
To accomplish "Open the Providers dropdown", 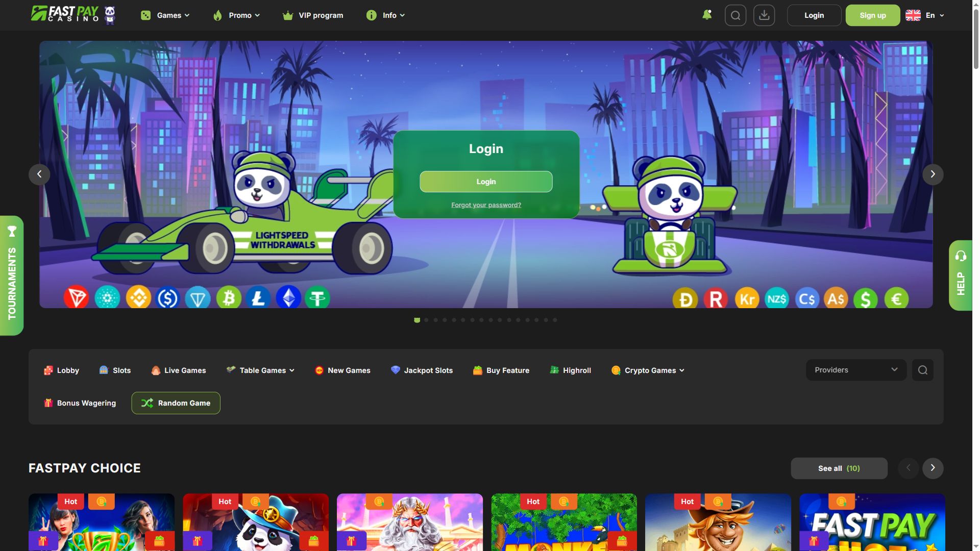I will (x=856, y=370).
